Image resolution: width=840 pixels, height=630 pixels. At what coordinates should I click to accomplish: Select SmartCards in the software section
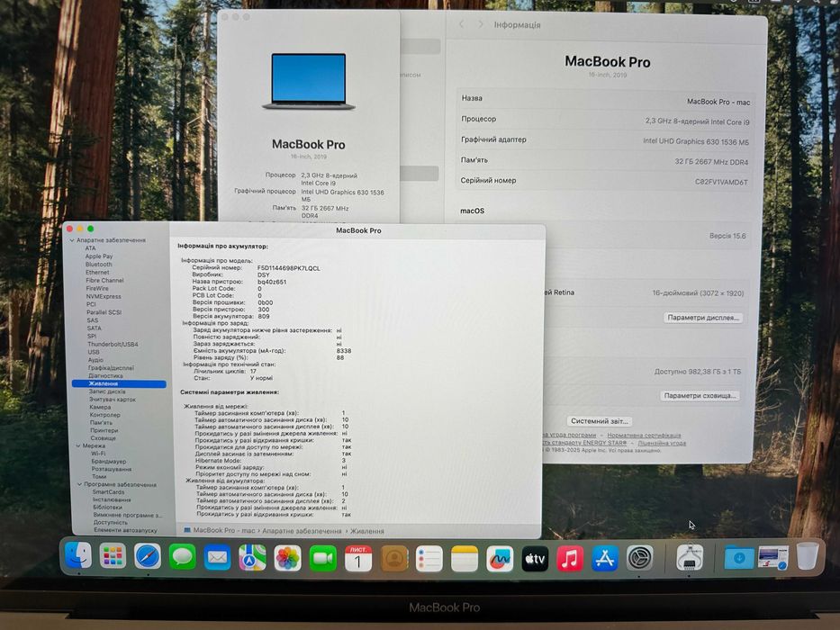pyautogui.click(x=108, y=491)
